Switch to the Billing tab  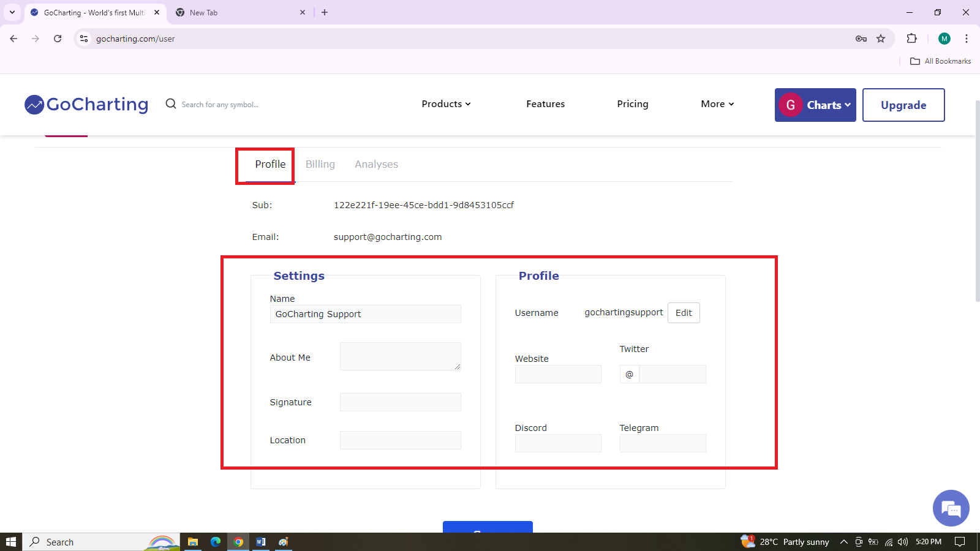tap(320, 164)
